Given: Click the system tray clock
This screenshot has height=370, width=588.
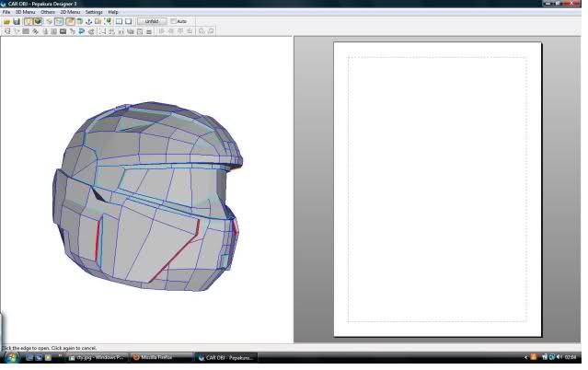Looking at the screenshot, I should (x=571, y=357).
